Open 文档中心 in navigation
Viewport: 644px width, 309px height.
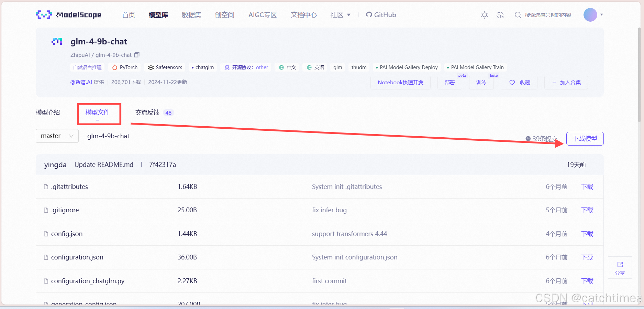click(x=304, y=15)
